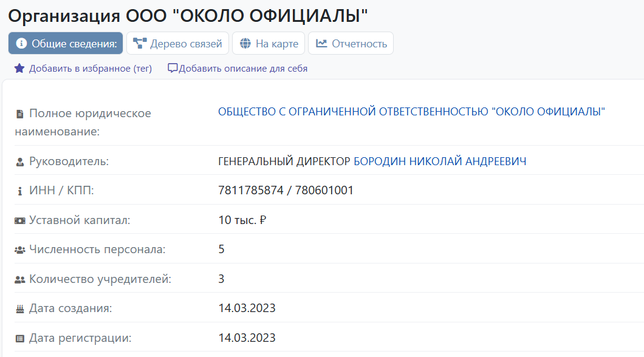The image size is (644, 357).
Task: Click the document icon beside Полное юридическое наименование
Action: [x=19, y=114]
